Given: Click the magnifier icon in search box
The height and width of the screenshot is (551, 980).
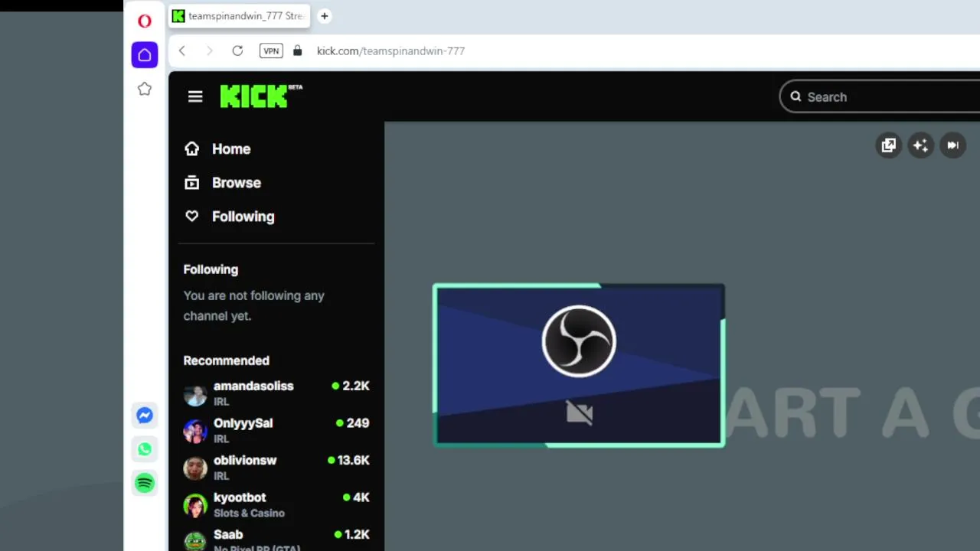Looking at the screenshot, I should [795, 96].
